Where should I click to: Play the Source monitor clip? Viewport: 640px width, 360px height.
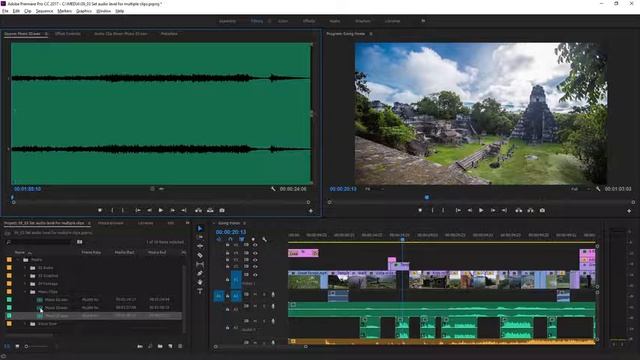(x=161, y=211)
